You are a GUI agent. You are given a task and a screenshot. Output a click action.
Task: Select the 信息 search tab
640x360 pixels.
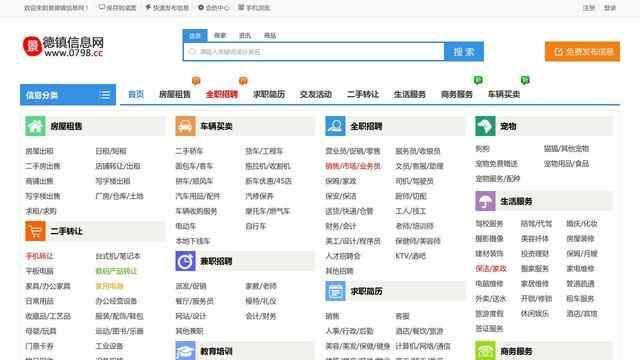pyautogui.click(x=195, y=36)
